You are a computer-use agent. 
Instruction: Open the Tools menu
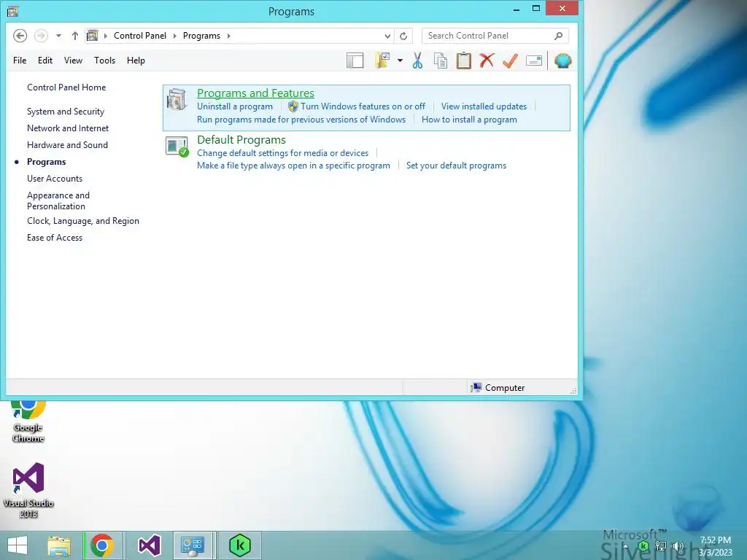point(105,61)
